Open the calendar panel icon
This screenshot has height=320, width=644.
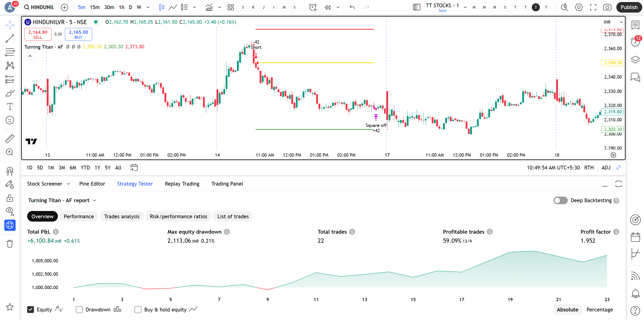635,237
